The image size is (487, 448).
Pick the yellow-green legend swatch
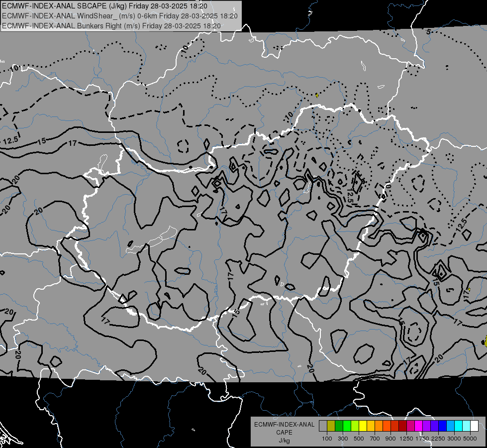click(x=355, y=426)
